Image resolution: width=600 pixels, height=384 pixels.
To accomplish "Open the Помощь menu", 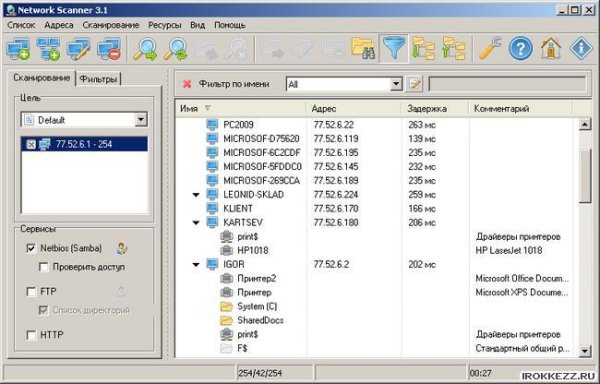I will 230,25.
